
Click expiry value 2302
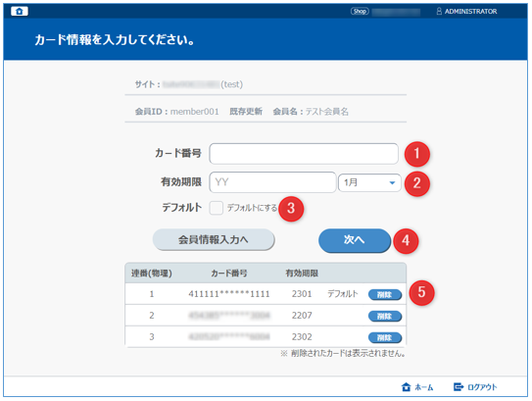(302, 337)
